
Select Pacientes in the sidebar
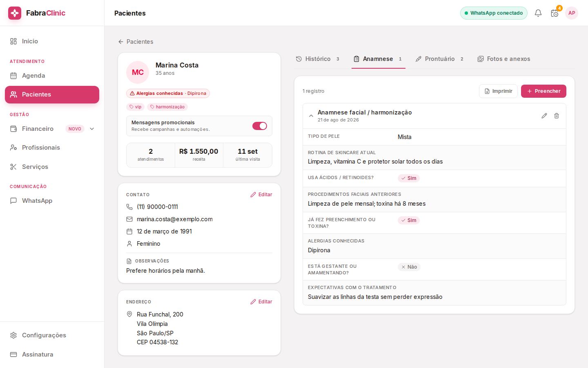(52, 94)
